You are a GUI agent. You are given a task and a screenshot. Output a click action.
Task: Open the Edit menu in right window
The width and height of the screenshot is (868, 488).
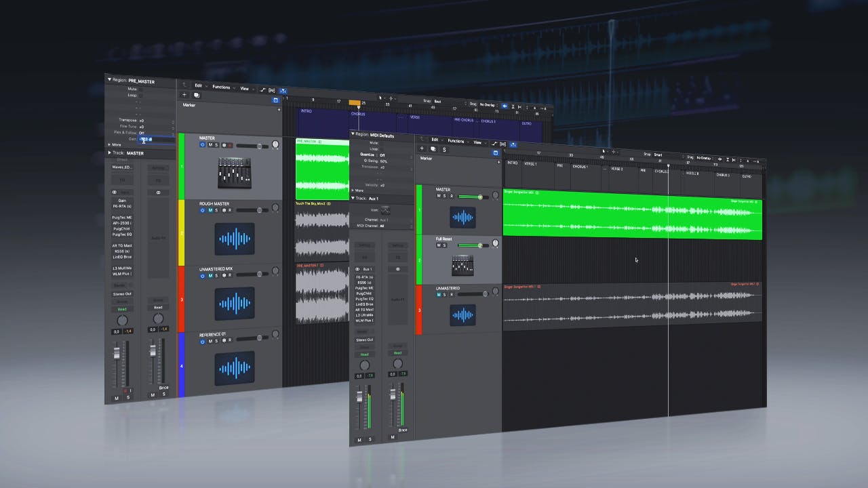tap(435, 140)
